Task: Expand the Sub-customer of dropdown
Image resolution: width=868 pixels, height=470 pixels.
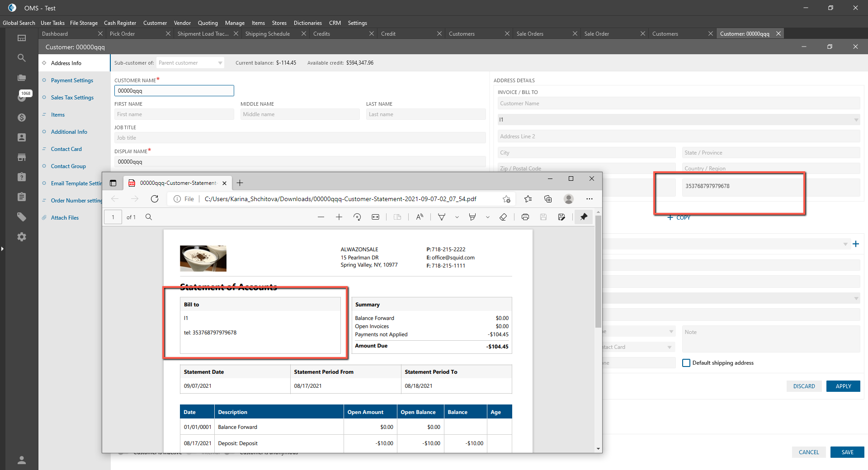Action: click(x=220, y=63)
